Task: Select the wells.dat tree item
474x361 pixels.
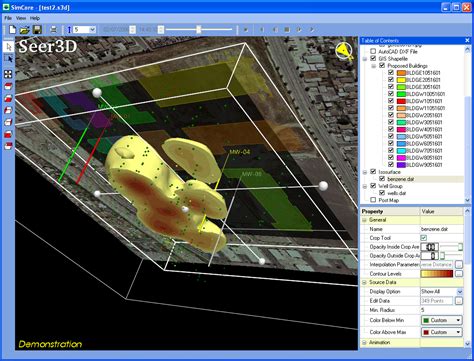Action: [396, 193]
